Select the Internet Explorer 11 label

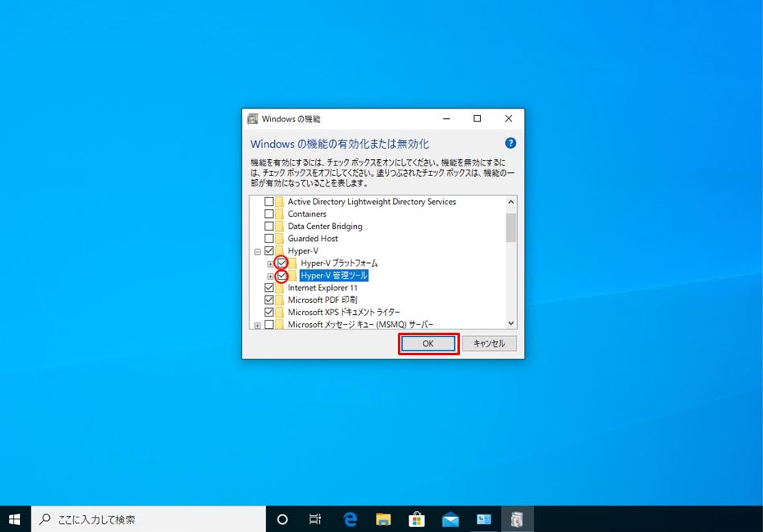coord(322,288)
